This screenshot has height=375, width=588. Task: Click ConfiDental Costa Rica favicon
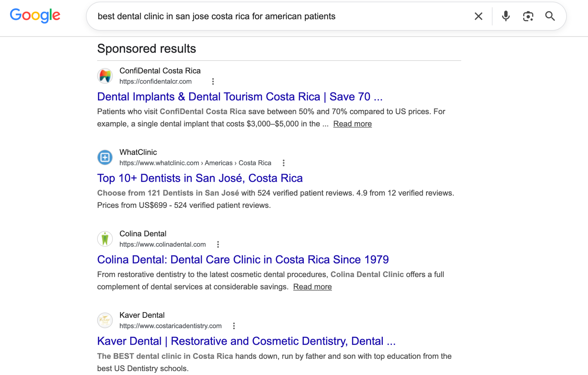point(105,76)
